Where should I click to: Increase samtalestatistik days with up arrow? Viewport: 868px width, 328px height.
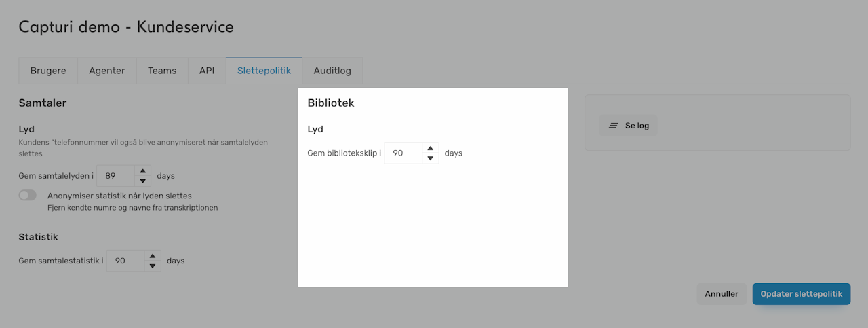(153, 256)
